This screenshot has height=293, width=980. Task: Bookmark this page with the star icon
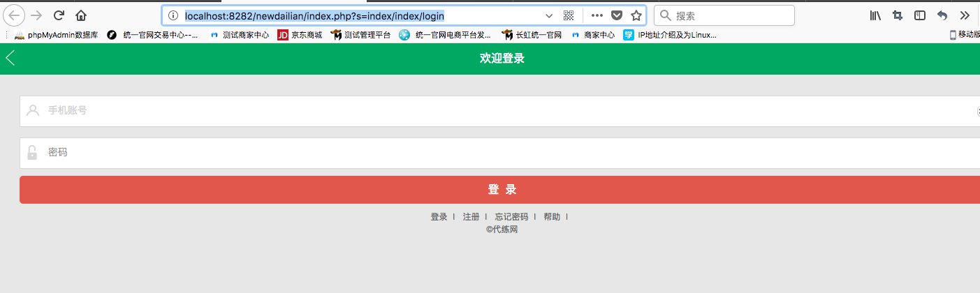coord(636,15)
